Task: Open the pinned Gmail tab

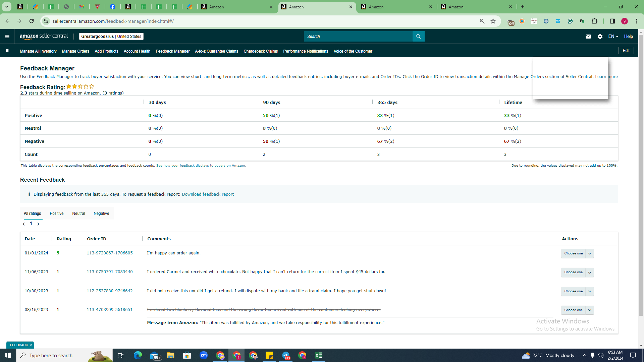Action: click(x=82, y=7)
